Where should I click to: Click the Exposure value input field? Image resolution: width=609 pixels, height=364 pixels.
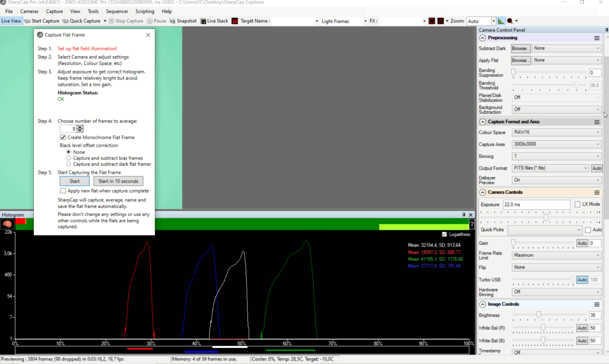(536, 205)
